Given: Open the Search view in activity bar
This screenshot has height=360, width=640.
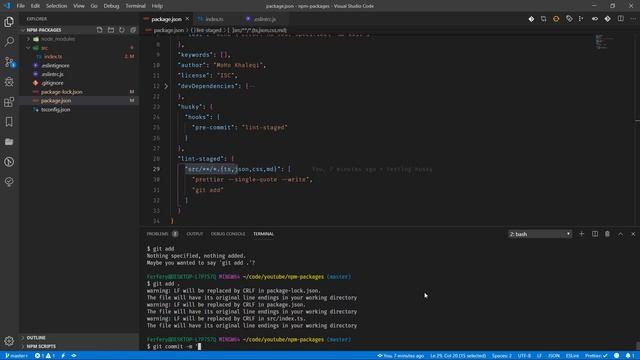Looking at the screenshot, I should [9, 42].
